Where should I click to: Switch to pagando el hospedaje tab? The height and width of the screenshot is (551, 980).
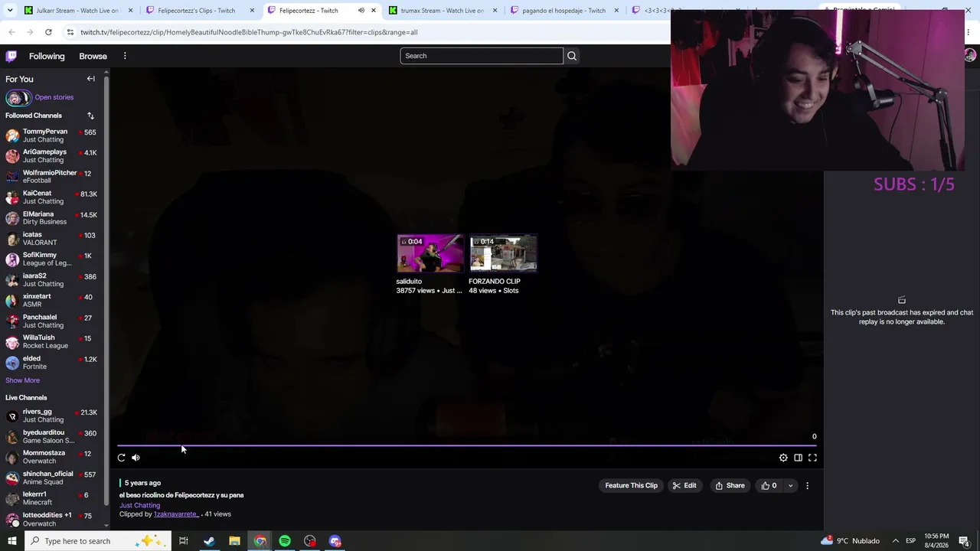pos(563,11)
